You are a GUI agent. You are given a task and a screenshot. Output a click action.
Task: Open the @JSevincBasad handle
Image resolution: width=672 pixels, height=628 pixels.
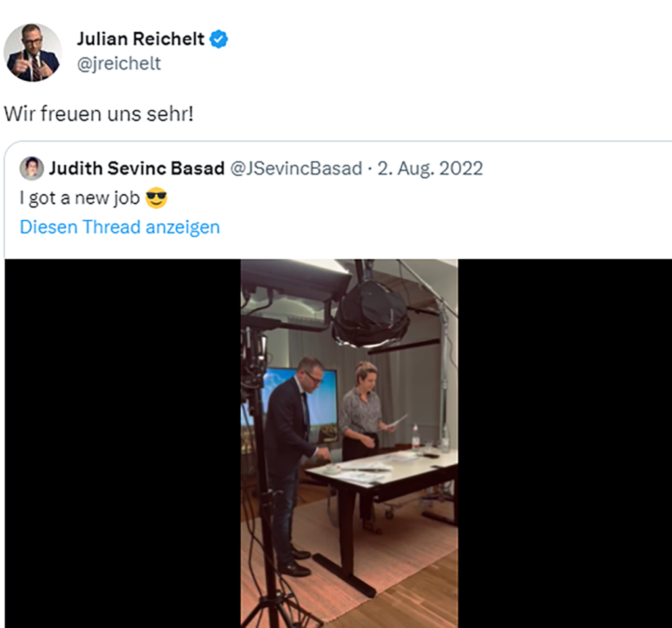click(296, 169)
